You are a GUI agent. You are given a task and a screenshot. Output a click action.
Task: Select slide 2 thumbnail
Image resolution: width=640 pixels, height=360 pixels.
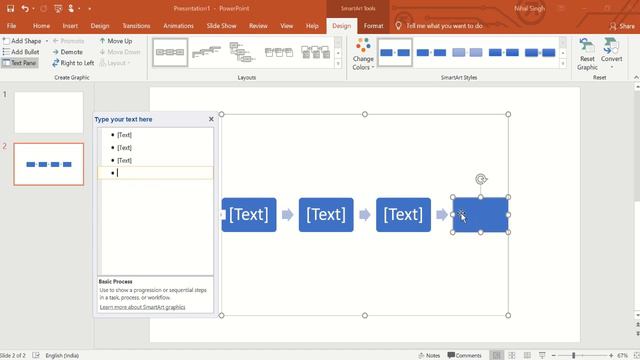49,164
